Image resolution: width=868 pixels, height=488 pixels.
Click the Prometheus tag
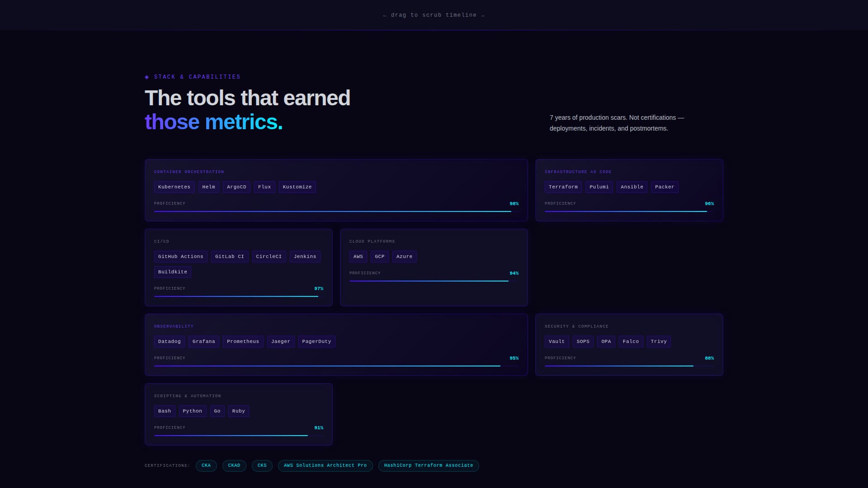243,342
